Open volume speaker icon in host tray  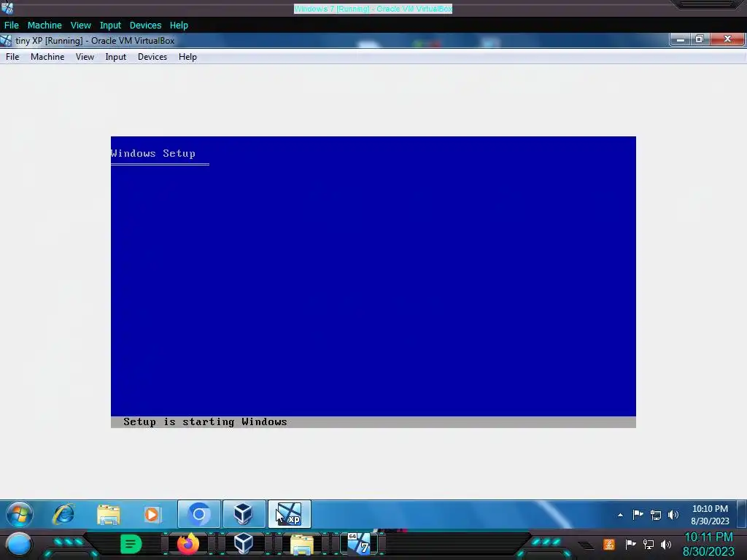pos(666,544)
